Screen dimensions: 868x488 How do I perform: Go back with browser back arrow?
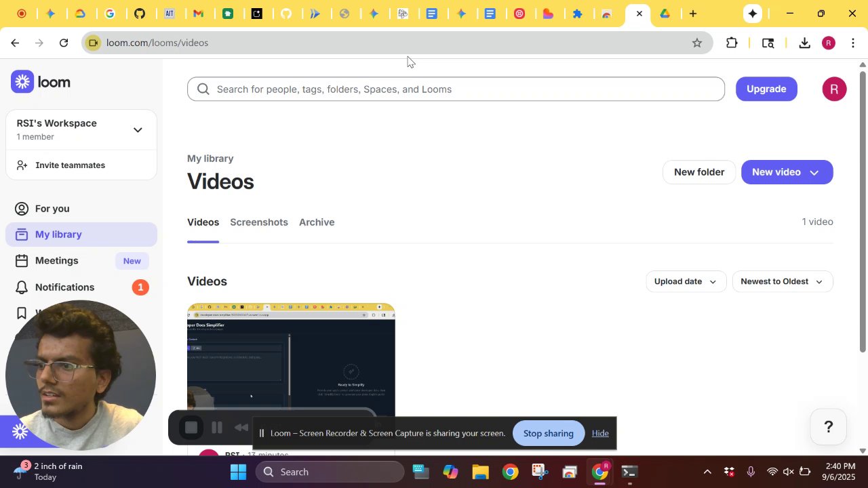pyautogui.click(x=15, y=43)
